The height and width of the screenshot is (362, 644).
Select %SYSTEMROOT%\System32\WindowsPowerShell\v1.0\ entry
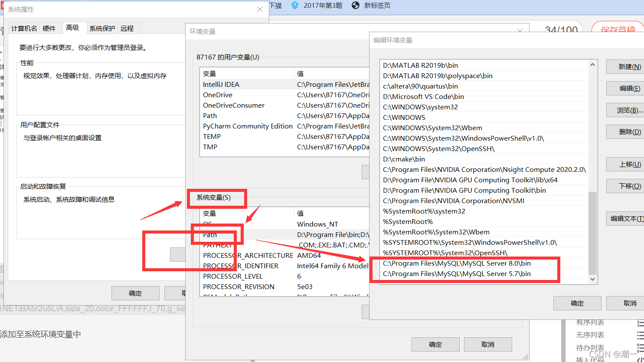click(484, 243)
